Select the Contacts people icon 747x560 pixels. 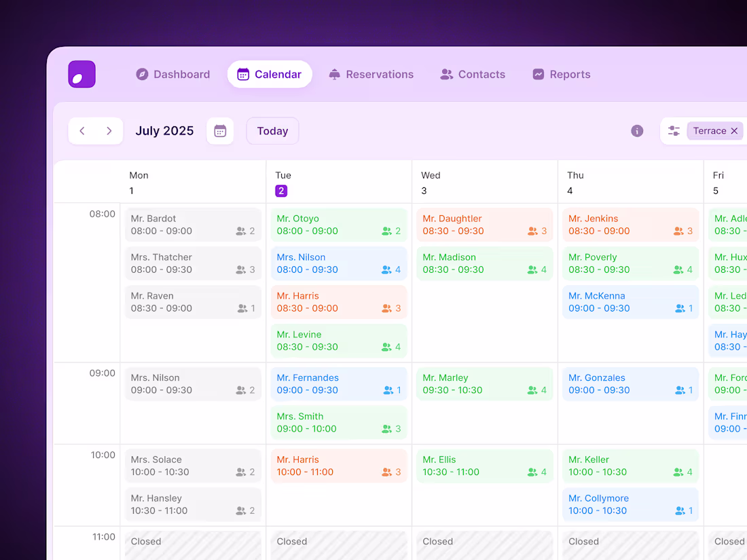click(445, 74)
